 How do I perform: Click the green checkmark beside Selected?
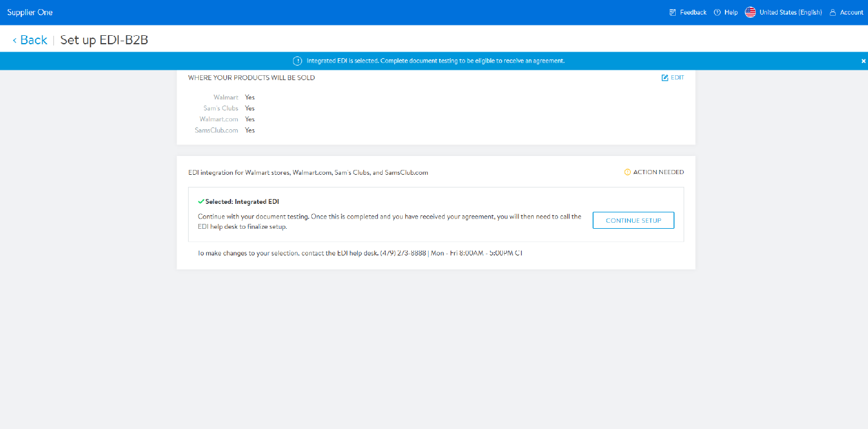click(x=201, y=201)
